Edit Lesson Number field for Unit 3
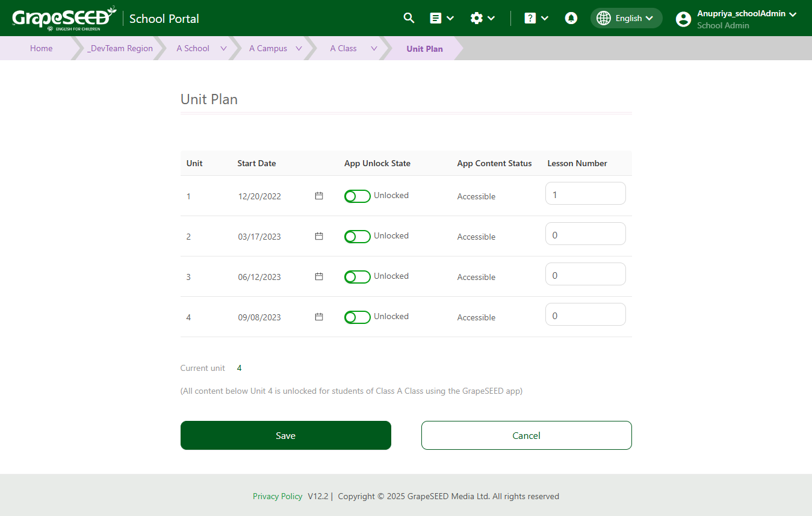812x516 pixels. [586, 274]
